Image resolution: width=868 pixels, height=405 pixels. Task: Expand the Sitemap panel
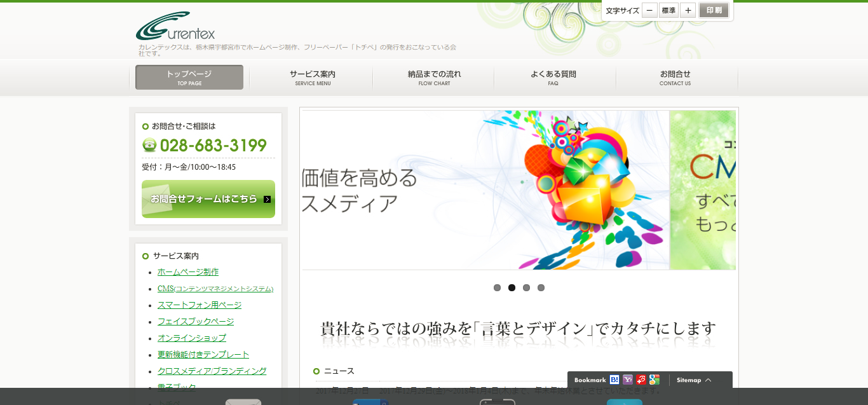[694, 380]
